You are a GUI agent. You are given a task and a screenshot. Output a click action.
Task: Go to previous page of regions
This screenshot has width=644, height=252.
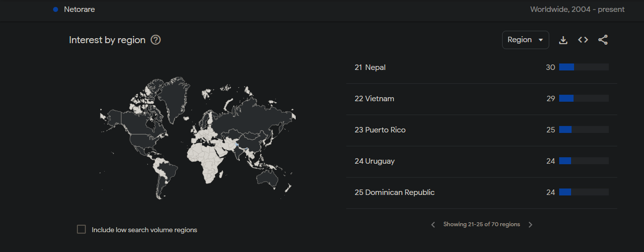click(433, 225)
